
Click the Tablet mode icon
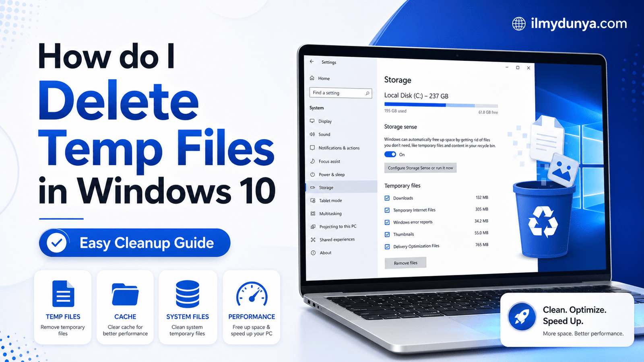point(313,200)
